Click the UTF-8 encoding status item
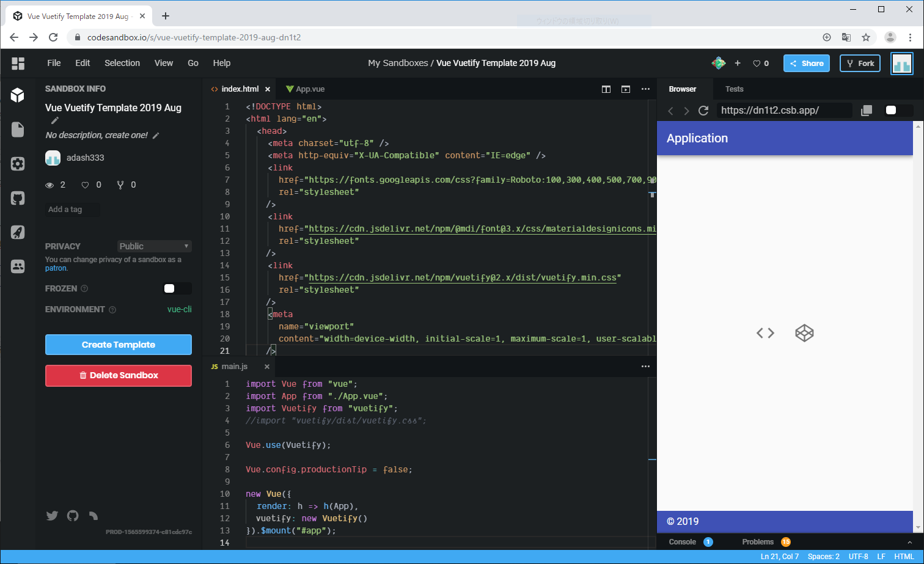 pyautogui.click(x=859, y=557)
